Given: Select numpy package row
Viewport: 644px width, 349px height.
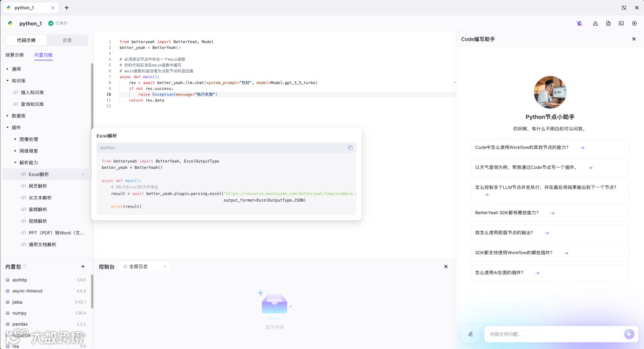Looking at the screenshot, I should (x=46, y=313).
